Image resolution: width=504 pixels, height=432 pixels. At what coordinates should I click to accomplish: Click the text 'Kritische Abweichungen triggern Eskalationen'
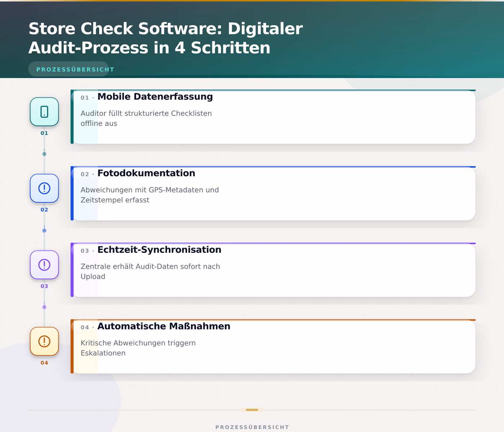pos(138,348)
